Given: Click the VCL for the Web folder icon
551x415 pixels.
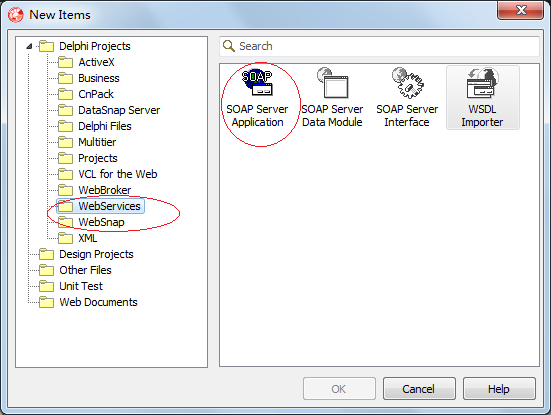Looking at the screenshot, I should pos(65,174).
